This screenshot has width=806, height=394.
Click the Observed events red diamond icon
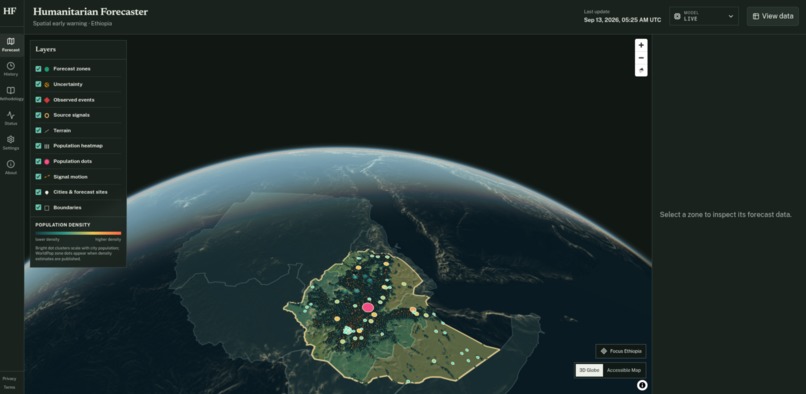point(47,100)
